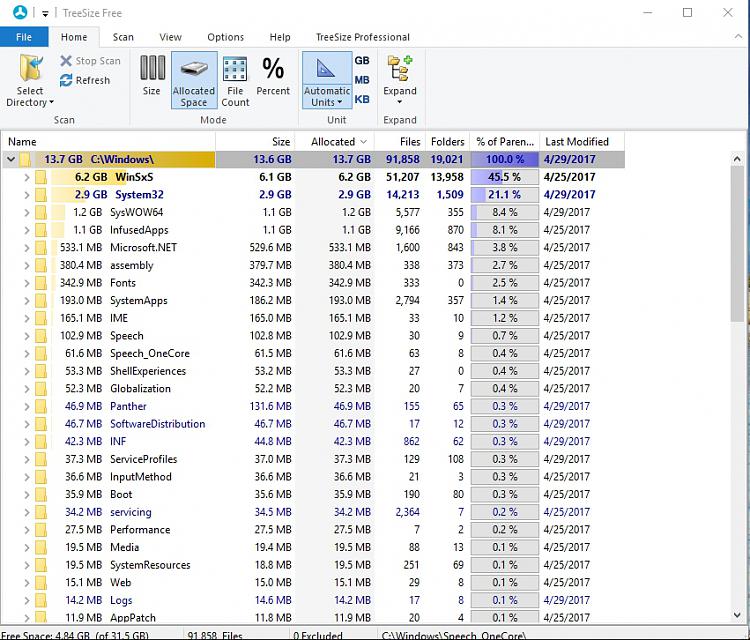Set the unit to KB

(x=362, y=99)
